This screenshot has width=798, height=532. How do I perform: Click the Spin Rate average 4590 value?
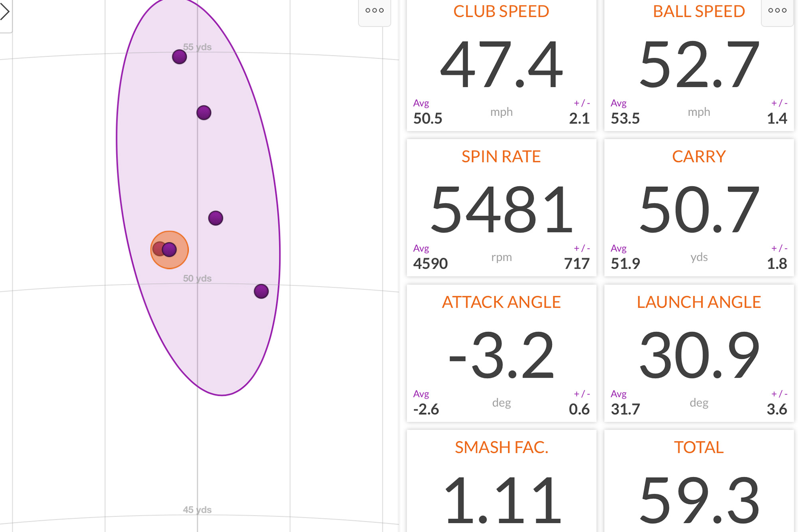click(x=430, y=264)
